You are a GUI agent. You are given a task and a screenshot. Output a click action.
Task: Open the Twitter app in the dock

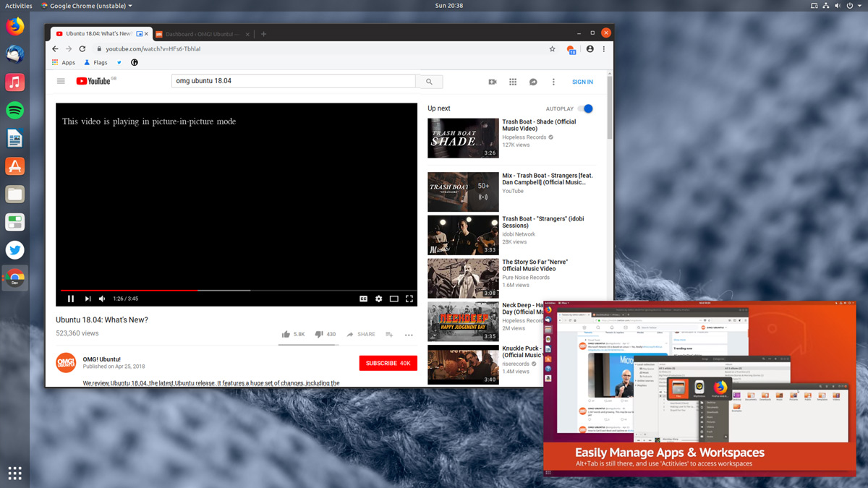pos(14,250)
